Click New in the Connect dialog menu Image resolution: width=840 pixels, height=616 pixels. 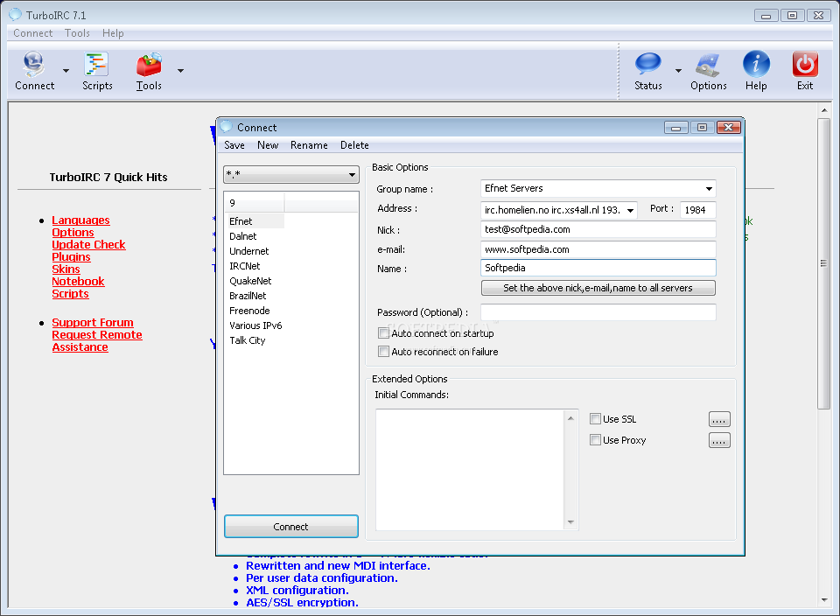[268, 145]
